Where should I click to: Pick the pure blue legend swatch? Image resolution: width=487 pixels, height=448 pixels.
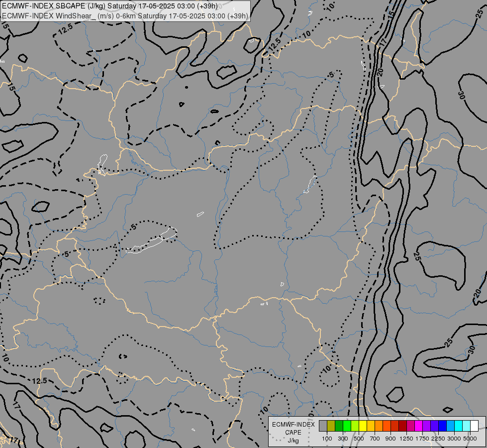pos(443,426)
